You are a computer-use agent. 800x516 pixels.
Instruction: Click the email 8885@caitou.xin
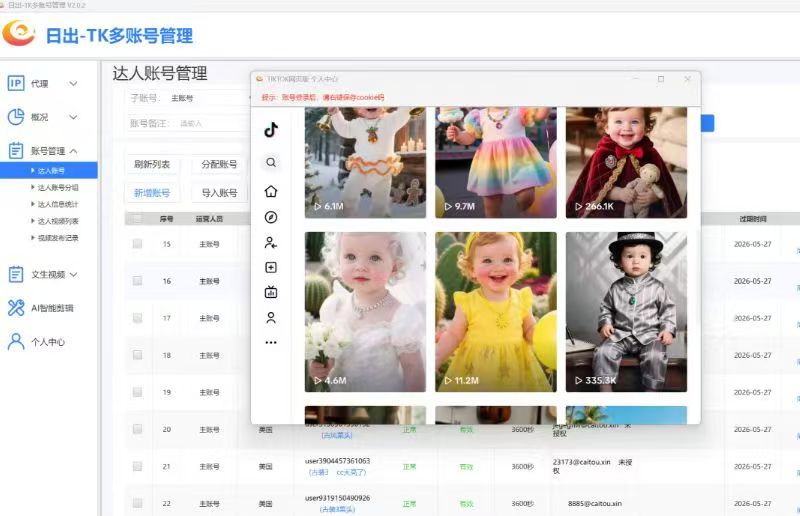point(594,503)
